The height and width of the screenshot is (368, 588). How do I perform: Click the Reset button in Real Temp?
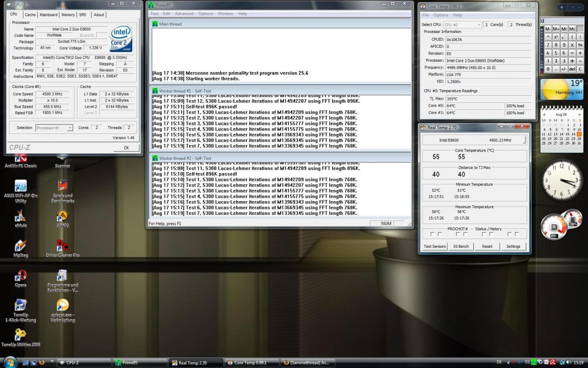tap(487, 246)
